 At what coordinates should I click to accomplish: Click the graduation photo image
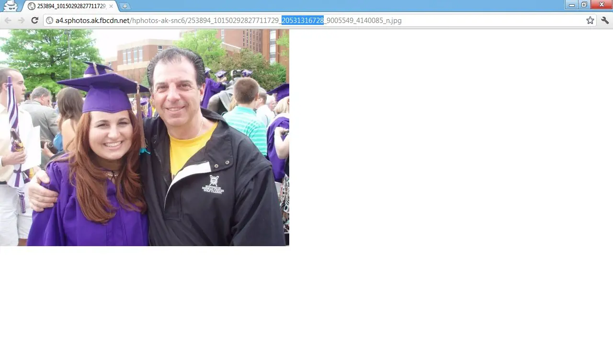pyautogui.click(x=145, y=137)
